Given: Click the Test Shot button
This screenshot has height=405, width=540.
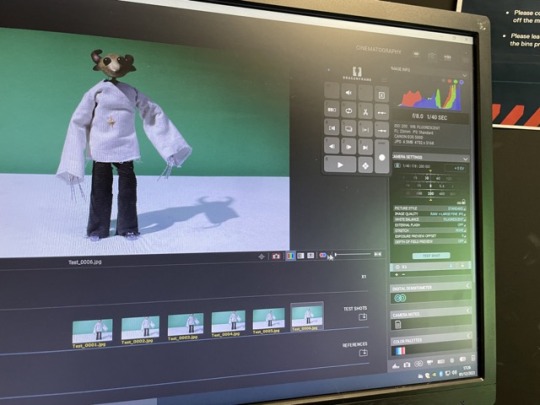Looking at the screenshot, I should coord(431,256).
